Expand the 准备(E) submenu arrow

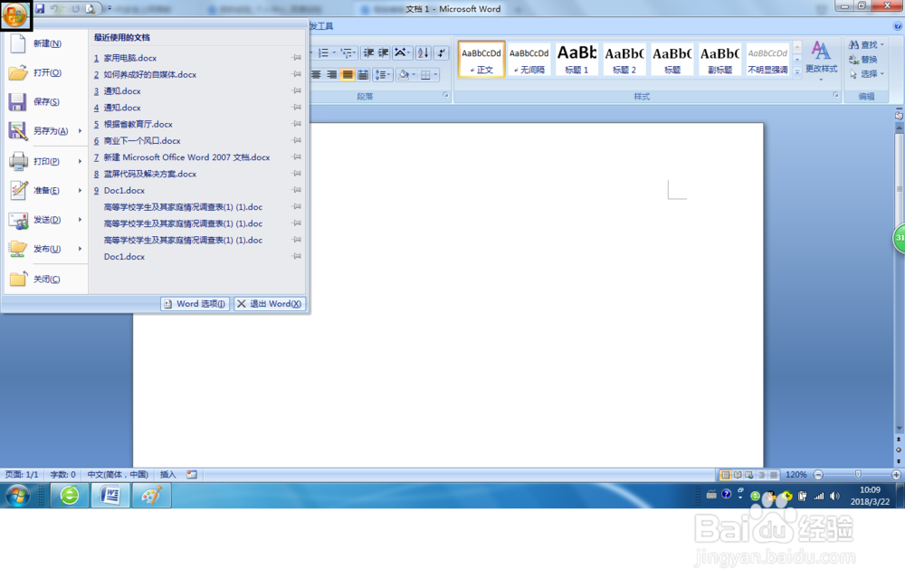coord(80,191)
